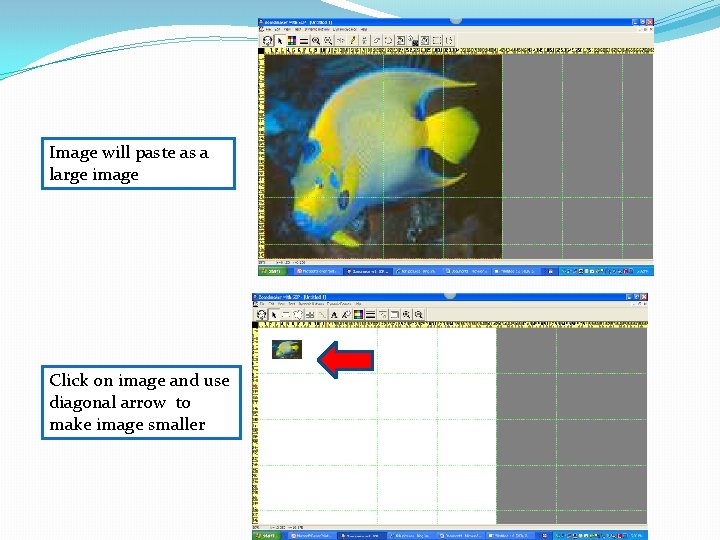
Task: Click the Start button in the bottom screenshot taskbar
Action: [267, 535]
